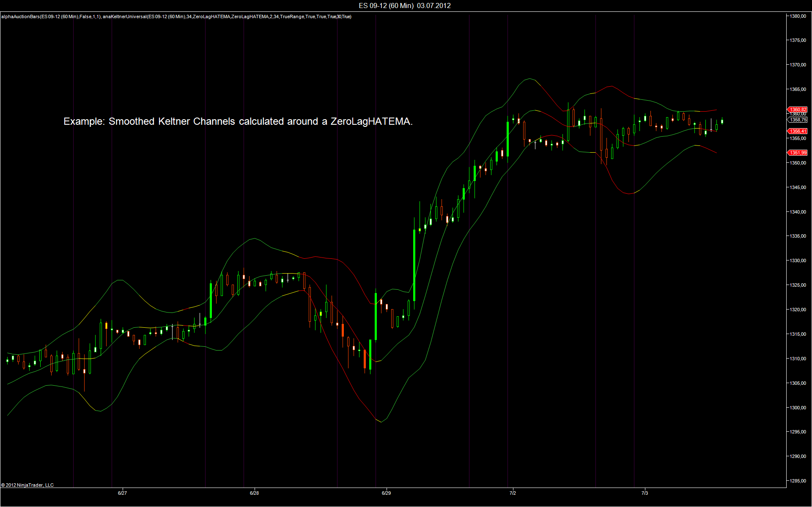812x507 pixels.
Task: Click the red price marker 1351,99
Action: [798, 153]
